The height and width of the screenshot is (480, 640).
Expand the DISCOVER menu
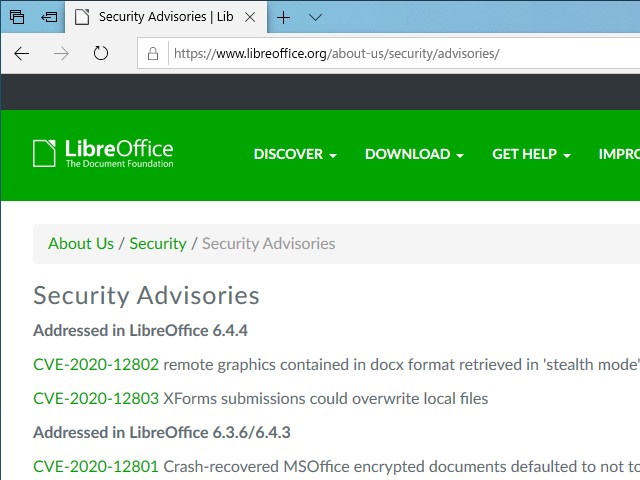point(295,154)
